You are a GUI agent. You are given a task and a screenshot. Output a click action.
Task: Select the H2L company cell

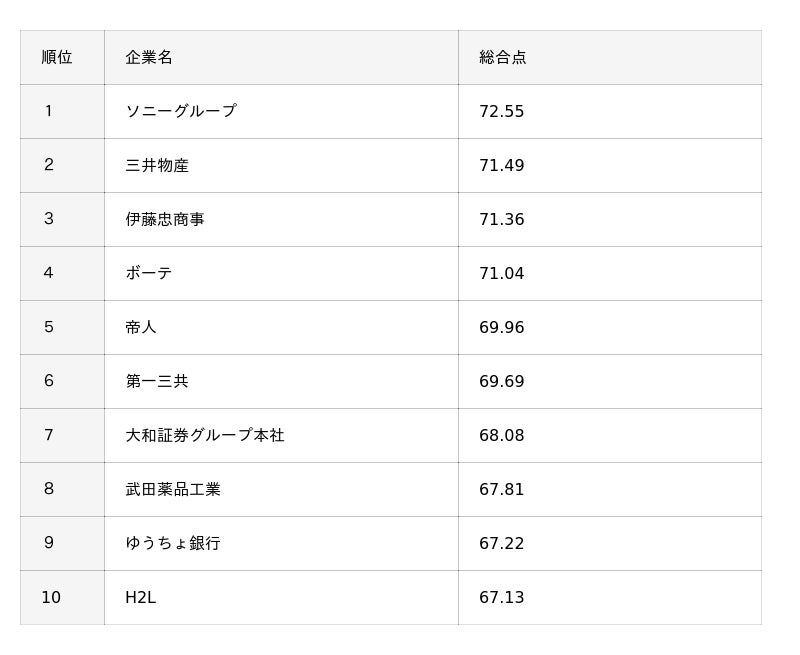(141, 597)
